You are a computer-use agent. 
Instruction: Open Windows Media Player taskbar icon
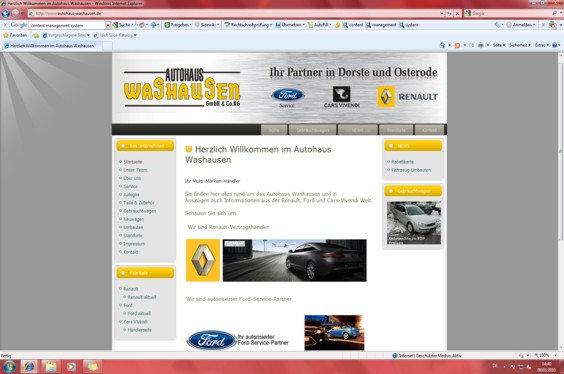pyautogui.click(x=71, y=367)
